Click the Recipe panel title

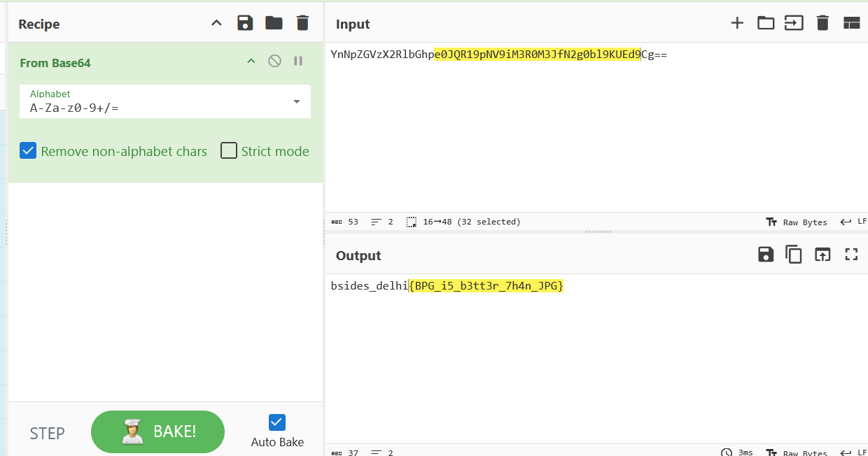(x=39, y=24)
